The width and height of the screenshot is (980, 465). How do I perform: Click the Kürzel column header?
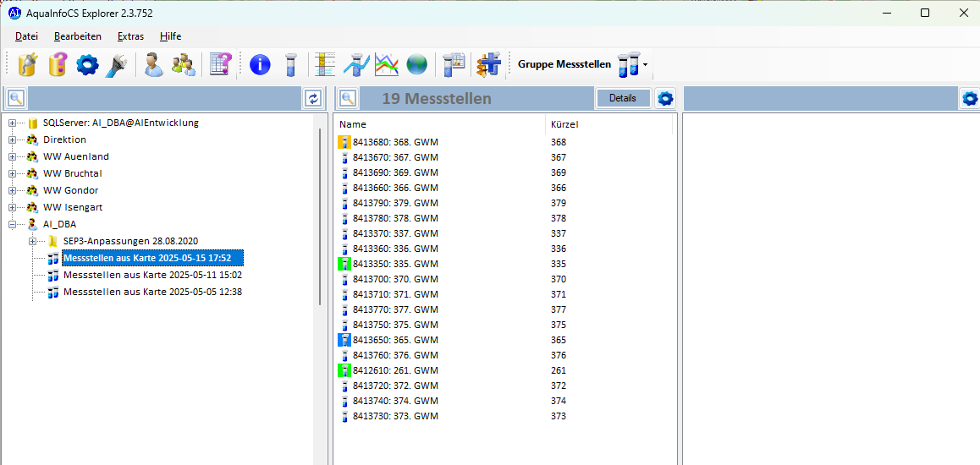[x=608, y=124]
